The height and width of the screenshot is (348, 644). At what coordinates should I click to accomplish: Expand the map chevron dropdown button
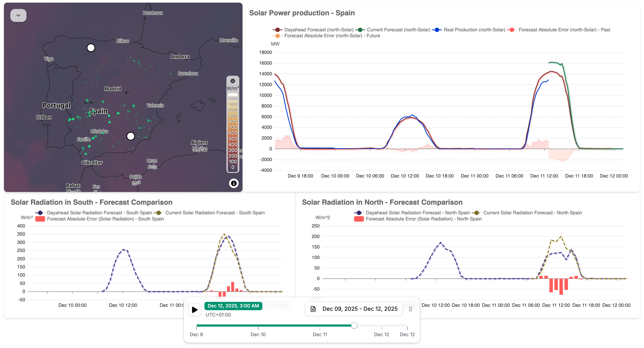pos(18,16)
